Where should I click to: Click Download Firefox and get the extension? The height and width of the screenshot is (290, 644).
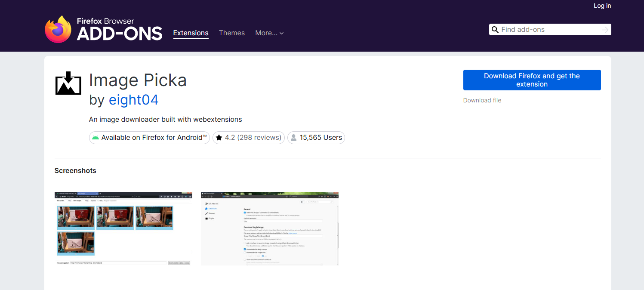[x=532, y=80]
